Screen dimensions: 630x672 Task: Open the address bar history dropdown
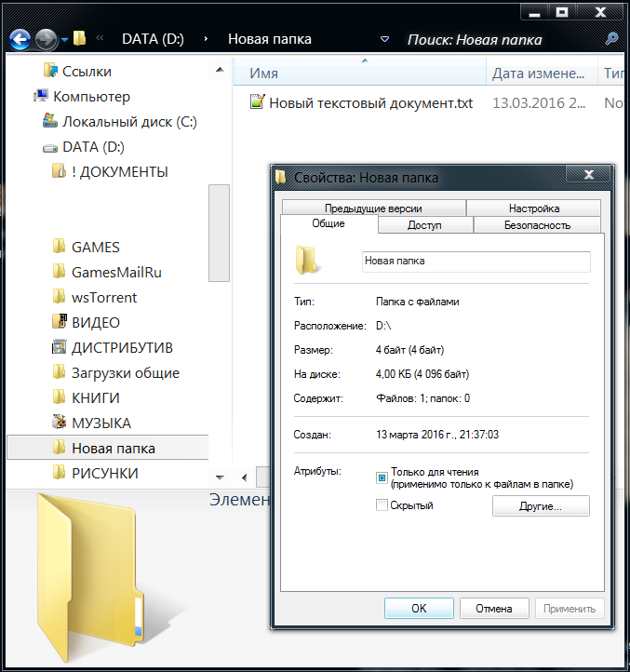pos(385,39)
